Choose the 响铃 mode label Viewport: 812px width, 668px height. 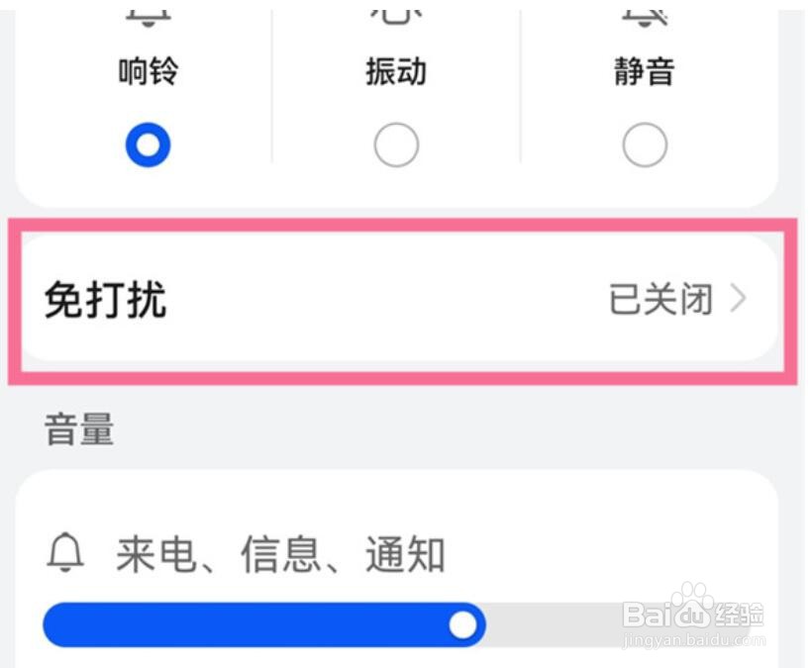[148, 73]
